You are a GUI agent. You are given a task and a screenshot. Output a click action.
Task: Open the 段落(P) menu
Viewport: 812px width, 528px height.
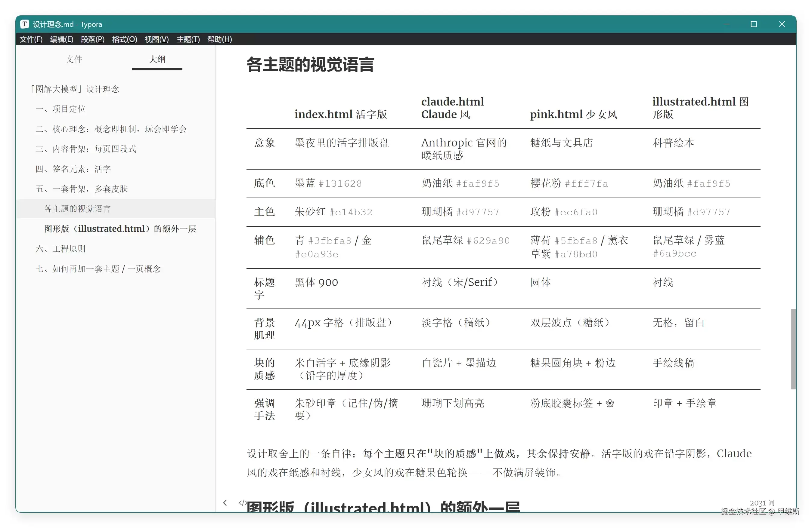pos(92,39)
